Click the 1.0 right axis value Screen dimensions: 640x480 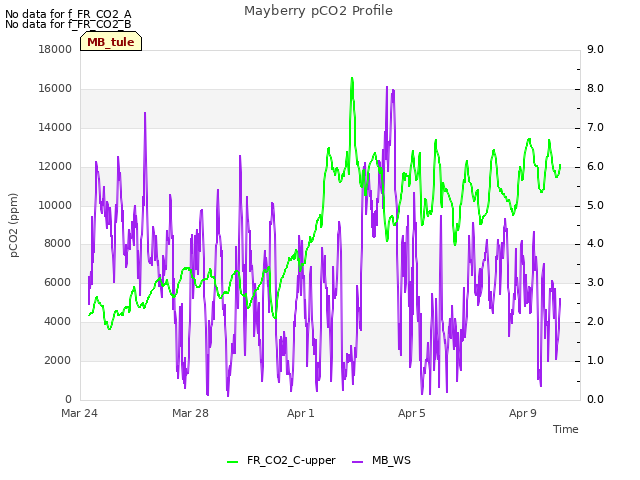pos(595,360)
